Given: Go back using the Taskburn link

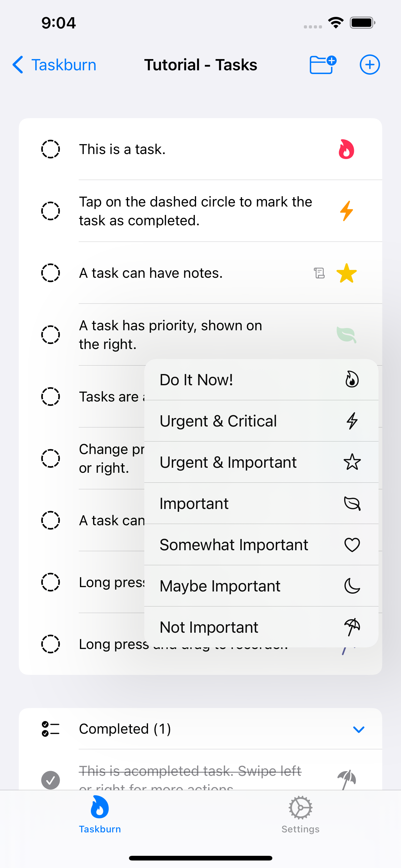Looking at the screenshot, I should click(x=54, y=65).
